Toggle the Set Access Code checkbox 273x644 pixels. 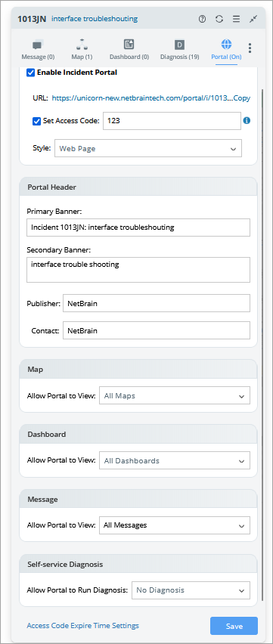(x=36, y=121)
